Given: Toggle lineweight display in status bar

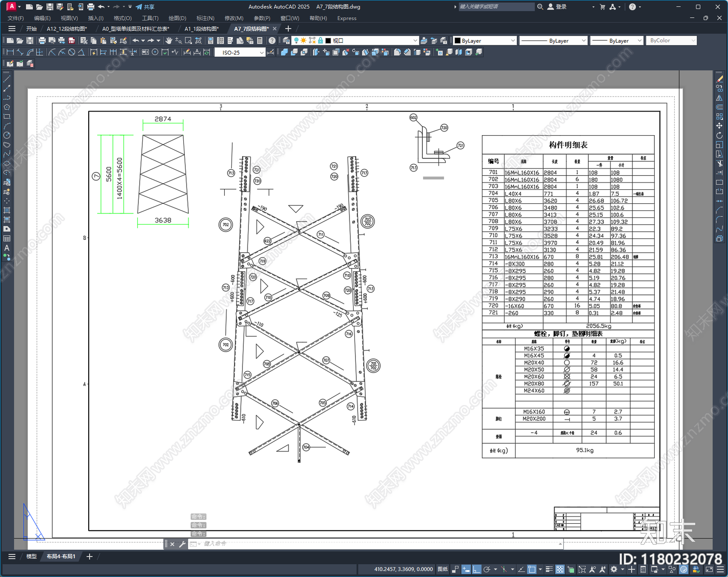Looking at the screenshot, I should (549, 569).
